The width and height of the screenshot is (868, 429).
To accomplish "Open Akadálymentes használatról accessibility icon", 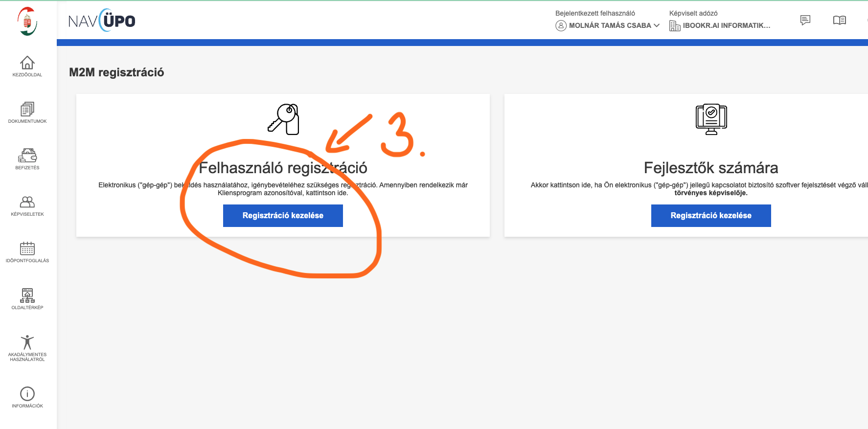I will 27,342.
